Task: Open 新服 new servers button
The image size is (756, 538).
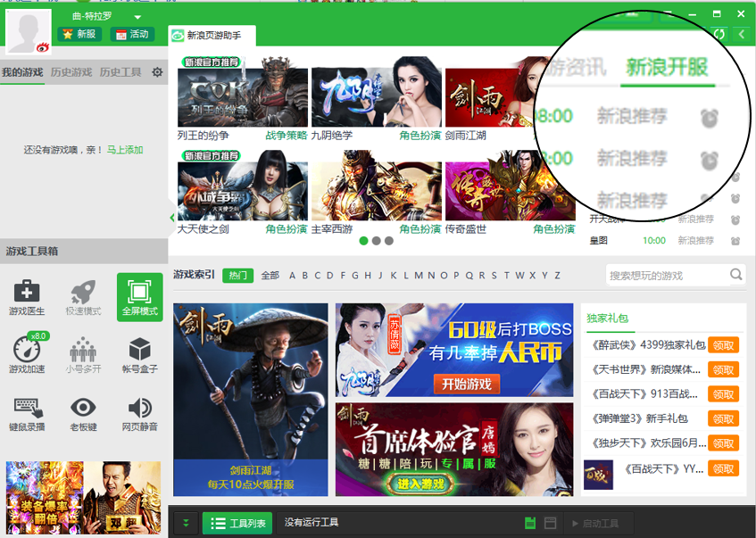Action: 79,34
